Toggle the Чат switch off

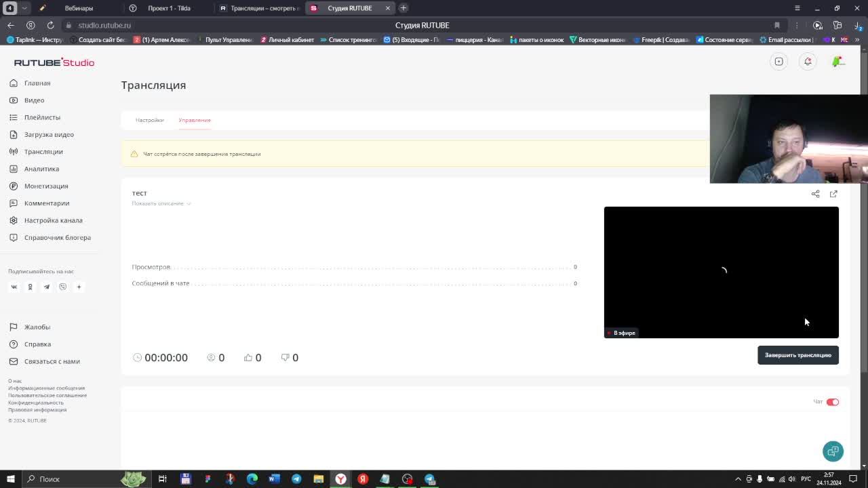[833, 402]
